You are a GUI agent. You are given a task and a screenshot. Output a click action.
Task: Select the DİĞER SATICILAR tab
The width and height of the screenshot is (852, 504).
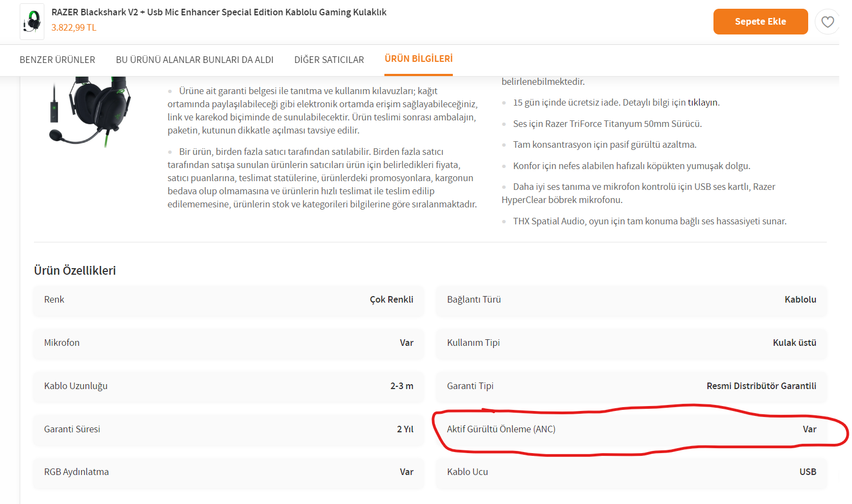coord(329,60)
